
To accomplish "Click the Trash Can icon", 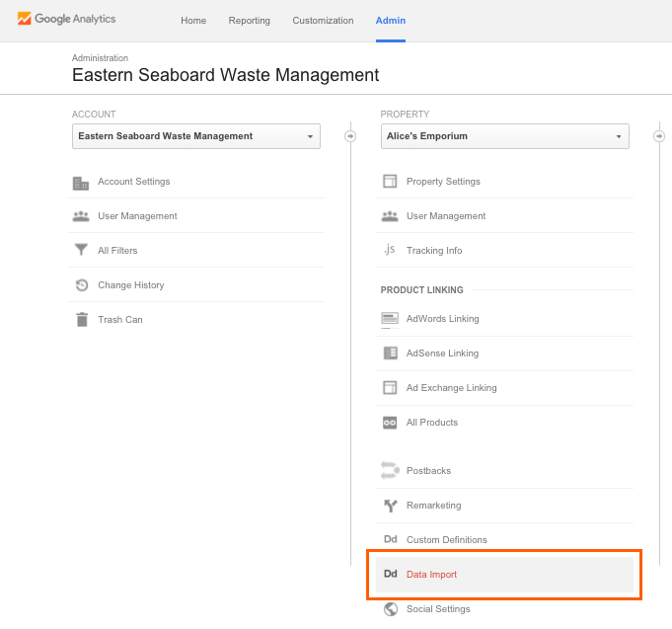I will click(x=82, y=319).
